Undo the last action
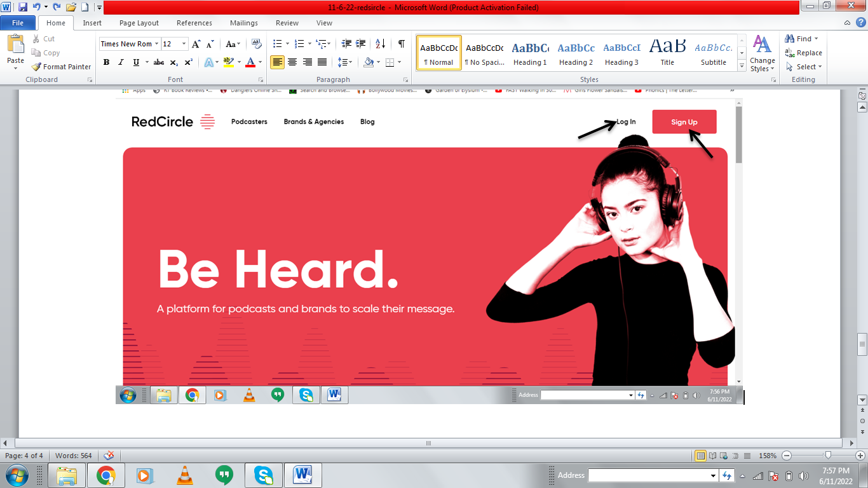The width and height of the screenshot is (868, 488). tap(37, 7)
